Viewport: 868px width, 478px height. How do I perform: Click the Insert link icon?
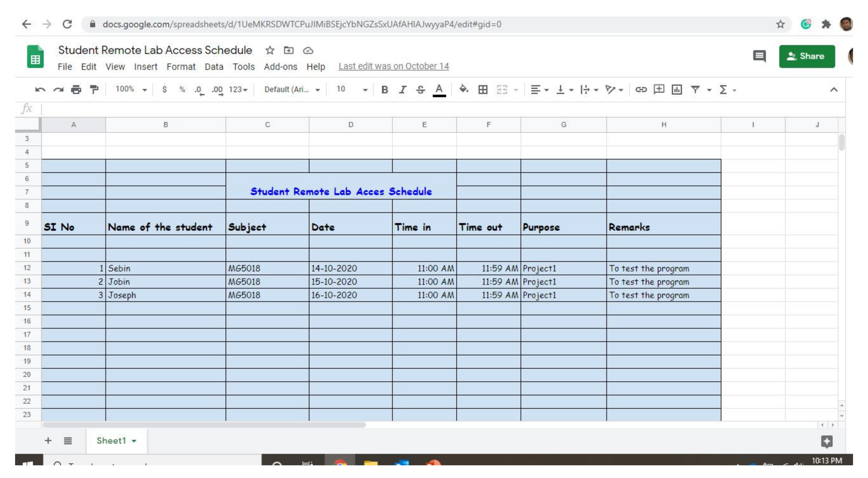[641, 90]
